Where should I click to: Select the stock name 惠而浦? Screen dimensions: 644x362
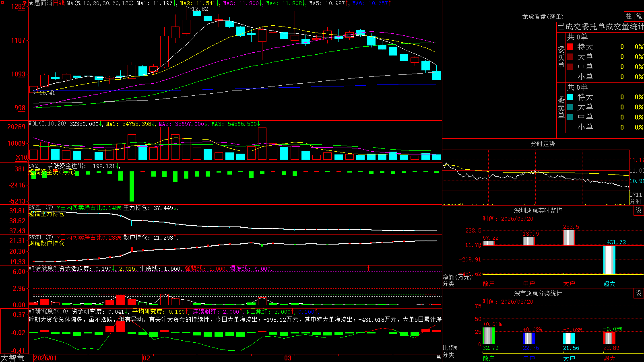pos(43,3)
